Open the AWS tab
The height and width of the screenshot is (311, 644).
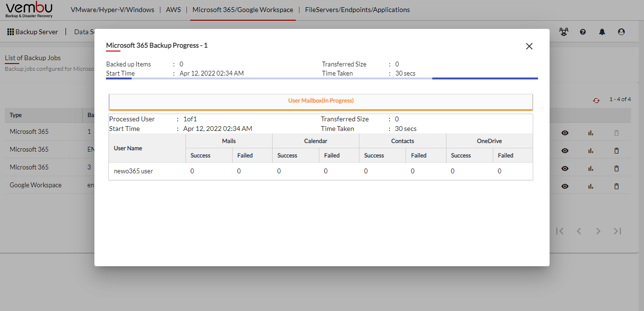point(173,10)
